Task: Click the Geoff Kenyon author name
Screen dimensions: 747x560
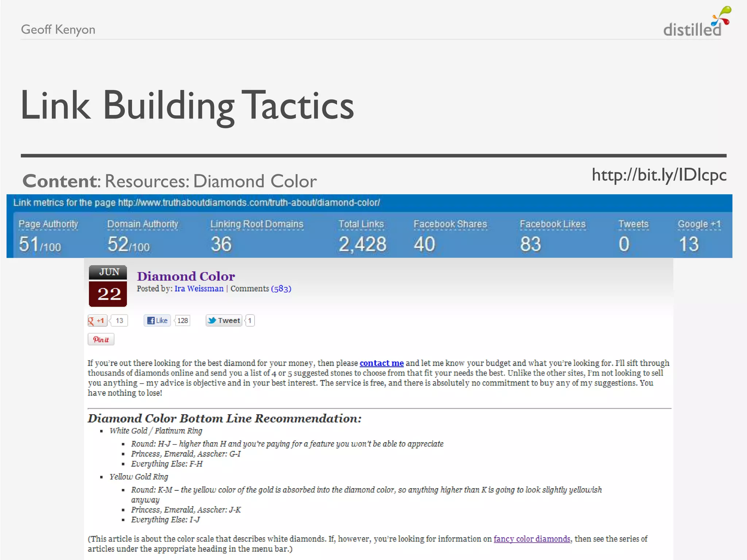Action: (x=58, y=30)
